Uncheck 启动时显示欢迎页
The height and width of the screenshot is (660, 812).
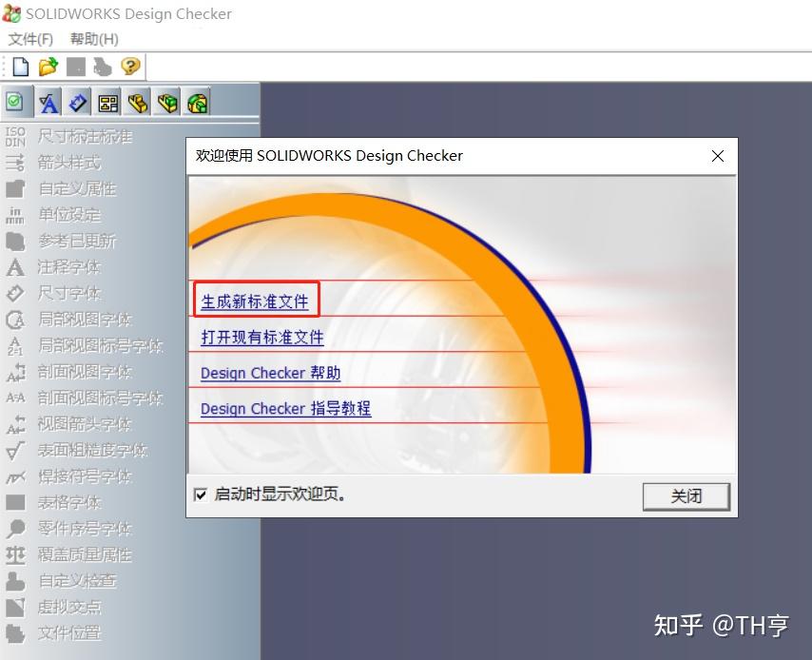[199, 495]
